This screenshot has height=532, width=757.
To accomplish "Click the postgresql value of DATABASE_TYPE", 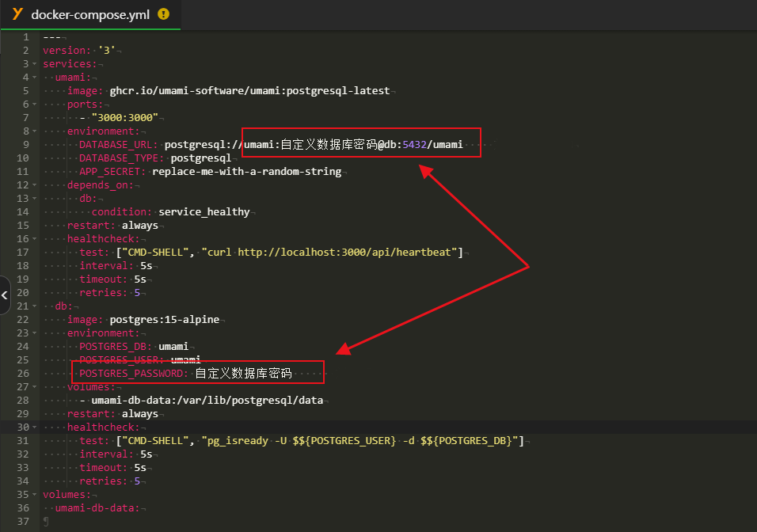I will 201,158.
